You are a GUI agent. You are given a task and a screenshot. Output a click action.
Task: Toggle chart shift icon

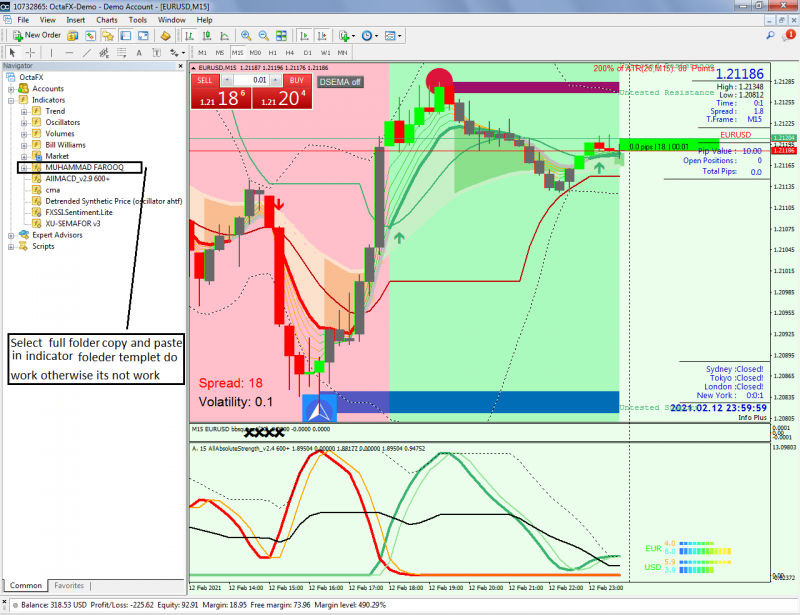pos(322,36)
